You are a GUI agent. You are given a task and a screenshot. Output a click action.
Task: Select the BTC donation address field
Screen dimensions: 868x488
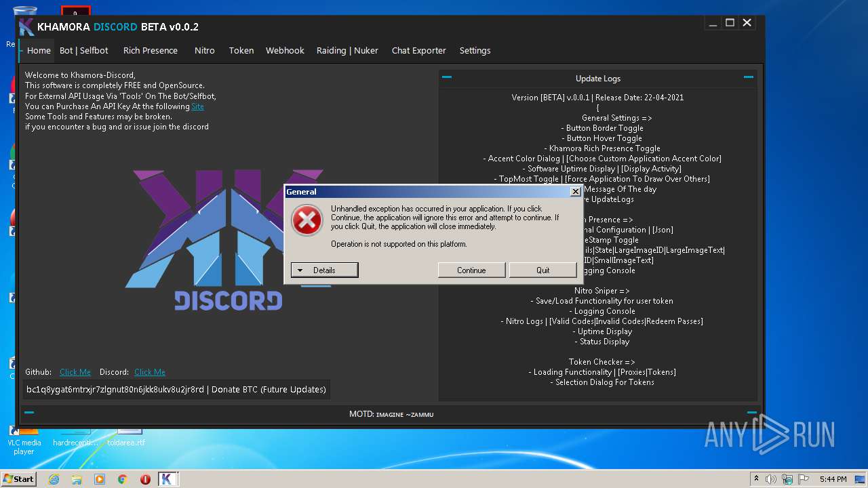[176, 390]
